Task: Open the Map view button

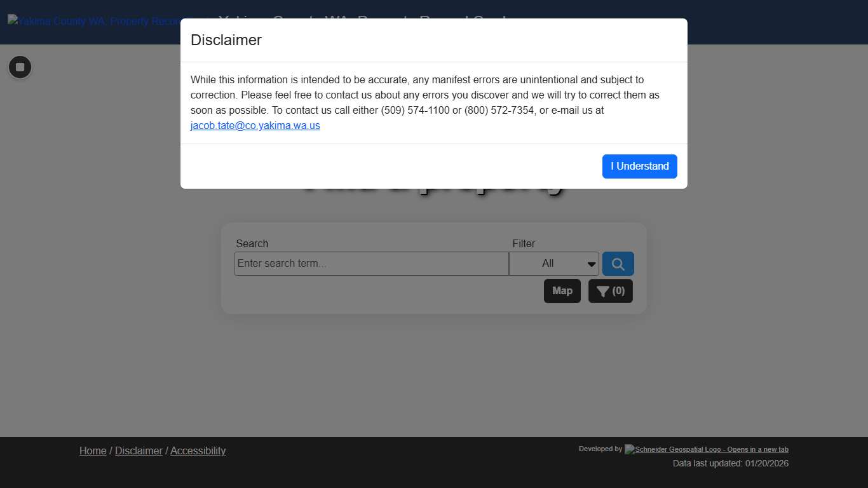Action: (562, 291)
